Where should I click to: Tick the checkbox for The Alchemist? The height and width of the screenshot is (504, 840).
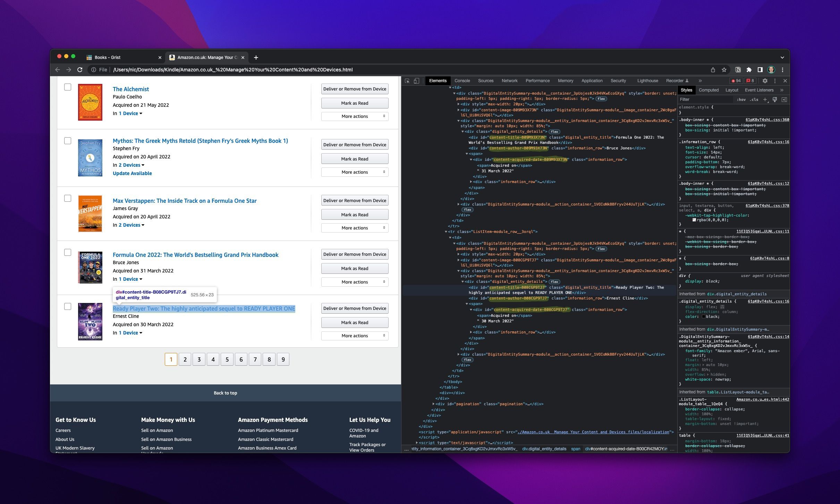tap(68, 87)
